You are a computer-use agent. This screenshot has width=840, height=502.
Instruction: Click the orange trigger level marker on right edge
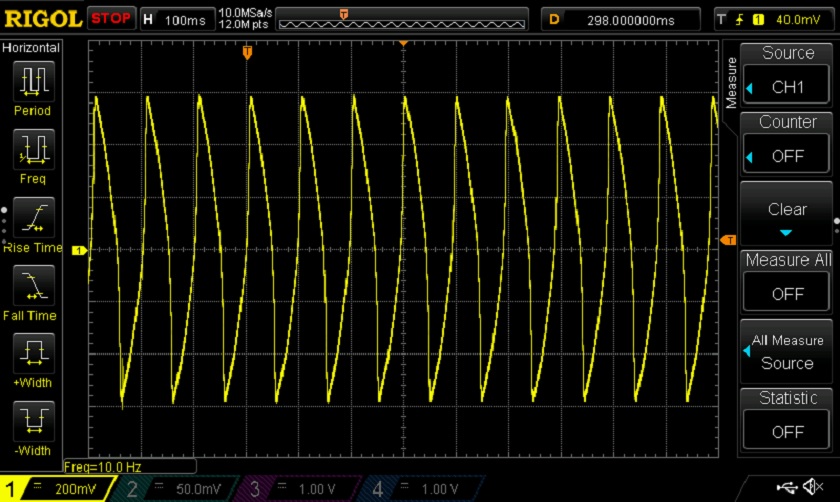coord(727,240)
